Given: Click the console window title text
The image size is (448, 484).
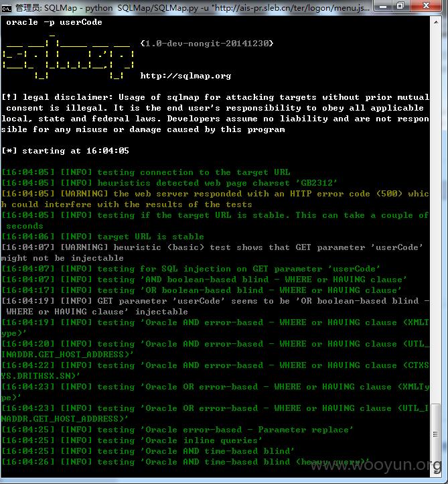Looking at the screenshot, I should point(192,8).
